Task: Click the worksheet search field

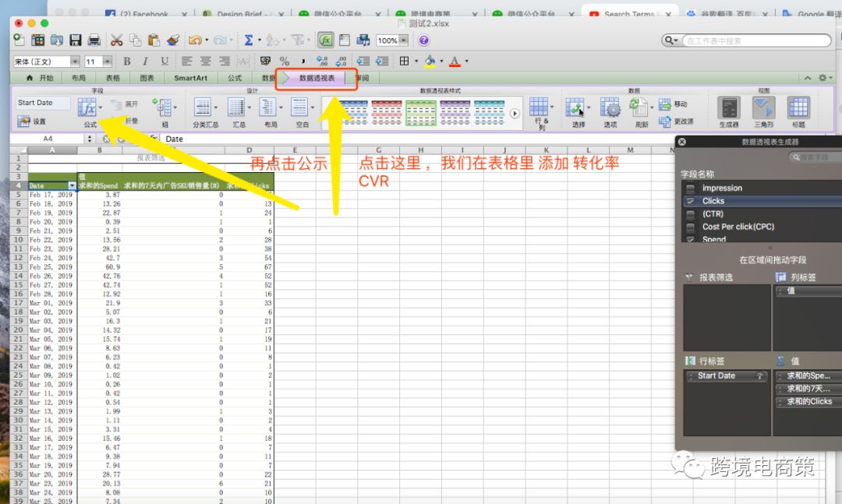Action: (x=756, y=41)
